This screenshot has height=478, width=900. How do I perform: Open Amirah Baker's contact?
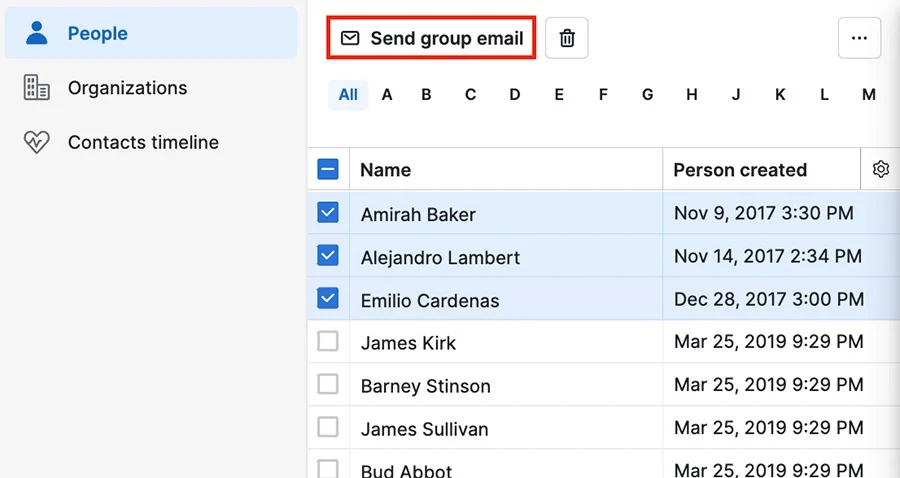[x=418, y=215]
